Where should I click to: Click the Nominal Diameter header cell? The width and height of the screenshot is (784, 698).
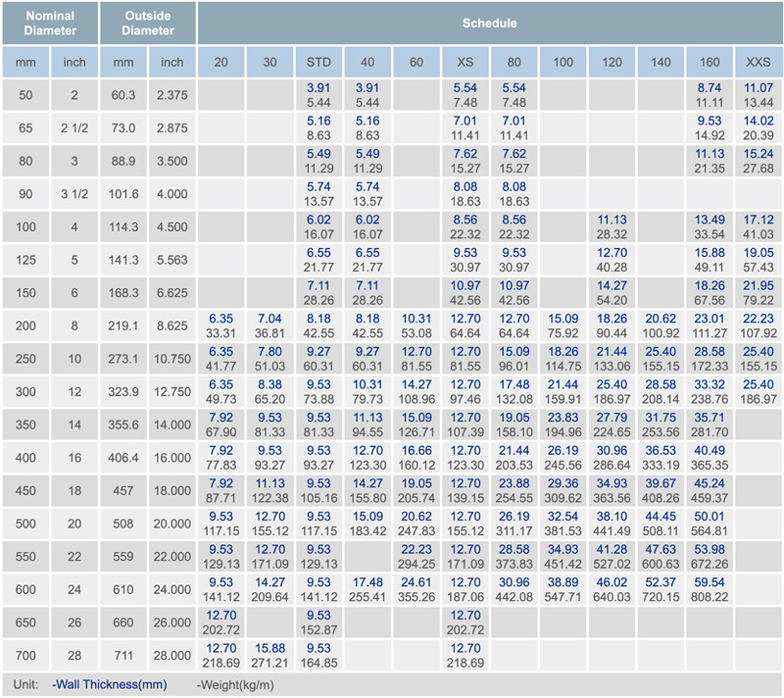[x=50, y=23]
